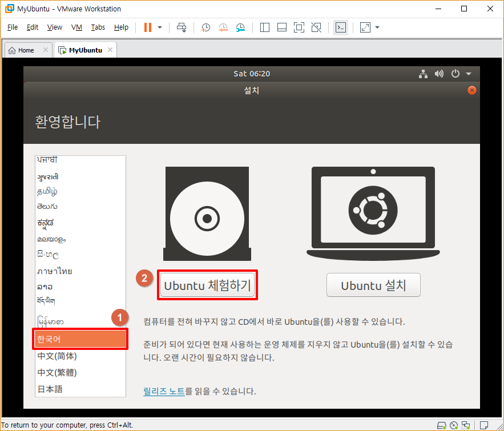504x431 pixels.
Task: Select 日本語 in the language list
Action: coord(80,389)
